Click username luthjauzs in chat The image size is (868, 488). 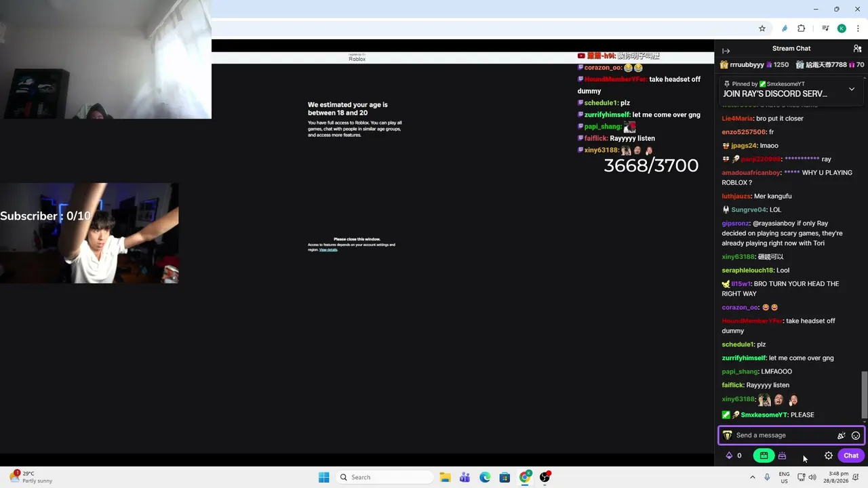(x=736, y=197)
